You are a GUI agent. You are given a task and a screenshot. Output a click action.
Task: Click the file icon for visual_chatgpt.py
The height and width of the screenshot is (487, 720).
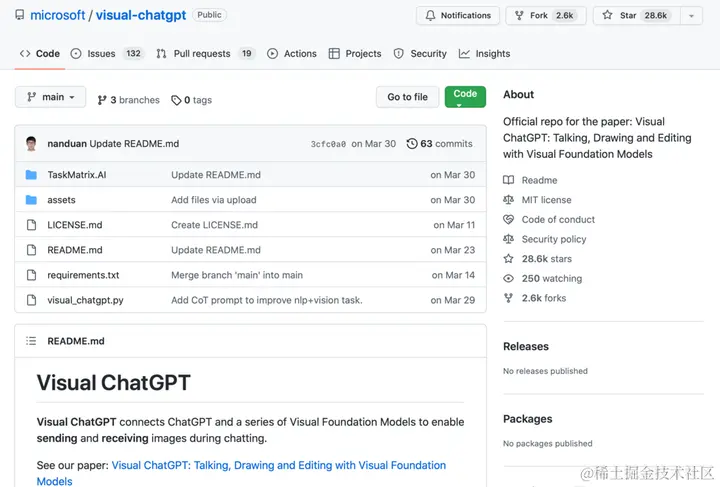31,300
